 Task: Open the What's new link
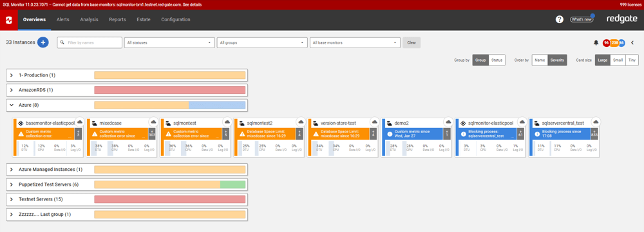pos(581,19)
